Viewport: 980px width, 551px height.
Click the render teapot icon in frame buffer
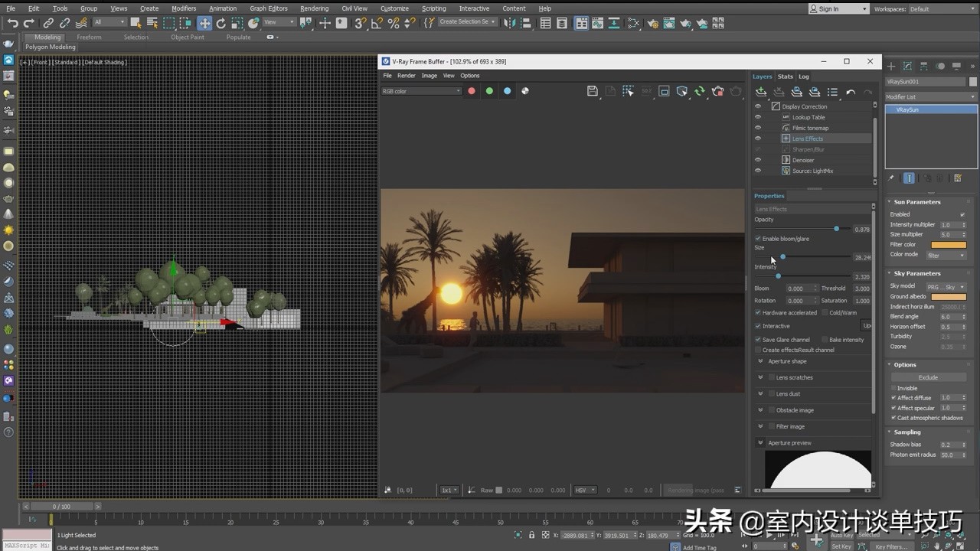(x=717, y=91)
